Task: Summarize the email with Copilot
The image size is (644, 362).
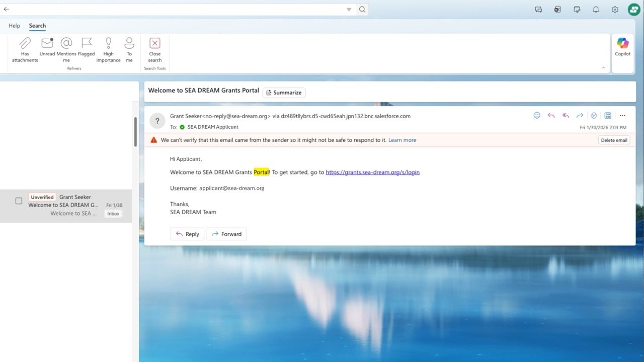Action: (x=284, y=93)
